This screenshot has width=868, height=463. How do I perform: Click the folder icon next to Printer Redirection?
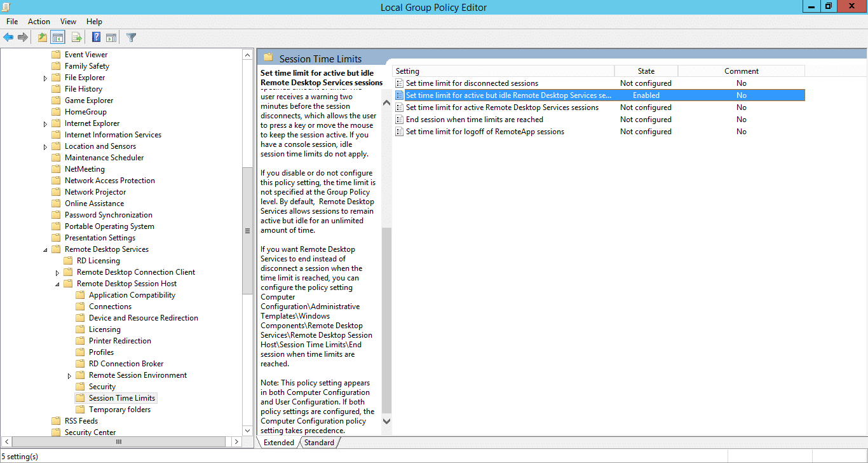click(80, 341)
